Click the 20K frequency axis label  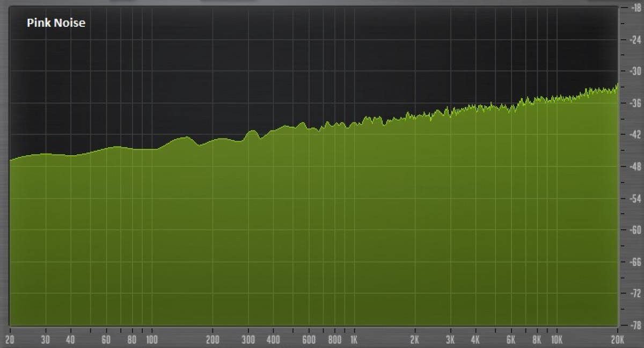click(617, 339)
